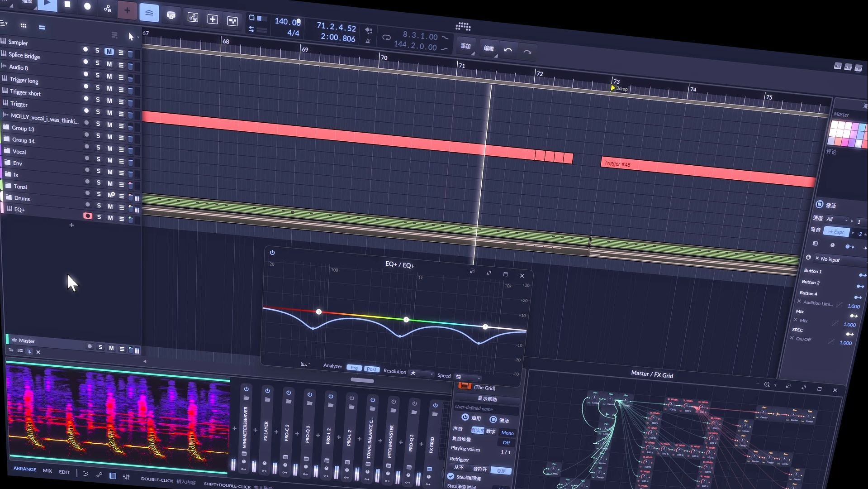
Task: Click the add track plus below EQ+
Action: click(71, 225)
